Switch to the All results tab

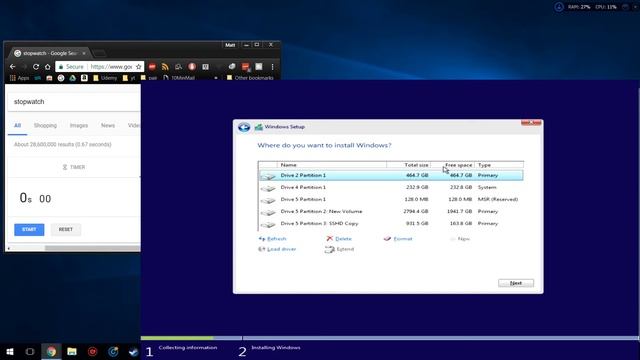pyautogui.click(x=18, y=125)
